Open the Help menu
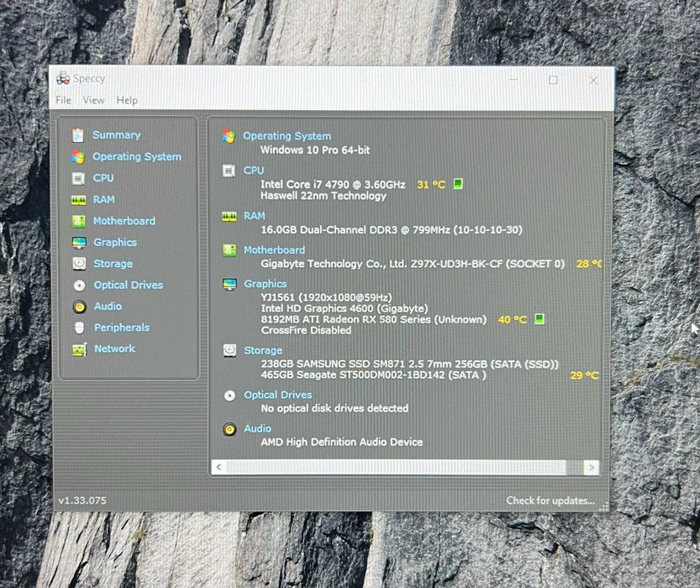Image resolution: width=700 pixels, height=588 pixels. [x=127, y=100]
